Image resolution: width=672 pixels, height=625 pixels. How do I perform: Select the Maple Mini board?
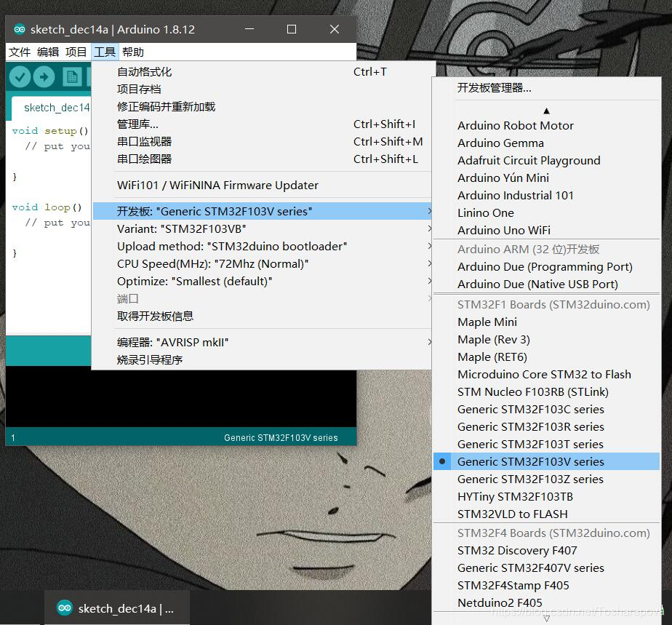(x=487, y=322)
